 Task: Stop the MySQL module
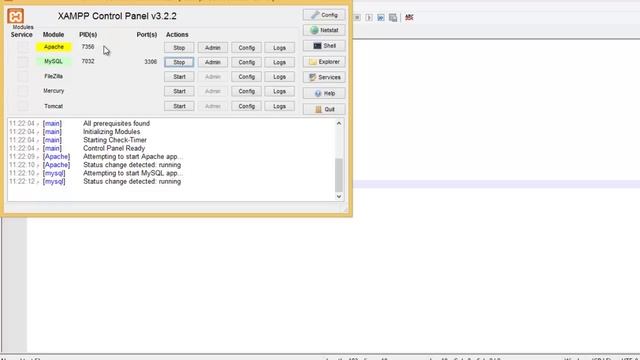179,62
